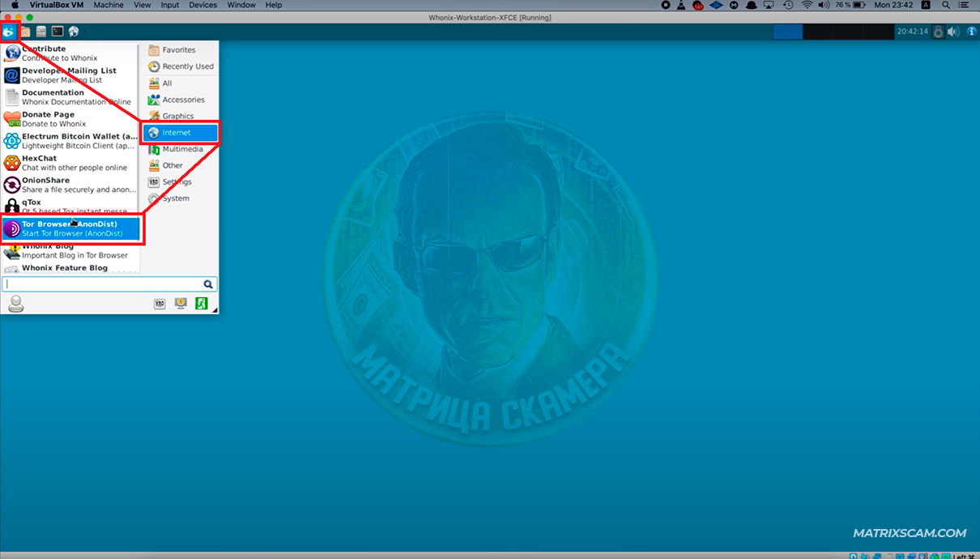This screenshot has width=980, height=559.
Task: Open the Donate Page entry
Action: point(70,119)
